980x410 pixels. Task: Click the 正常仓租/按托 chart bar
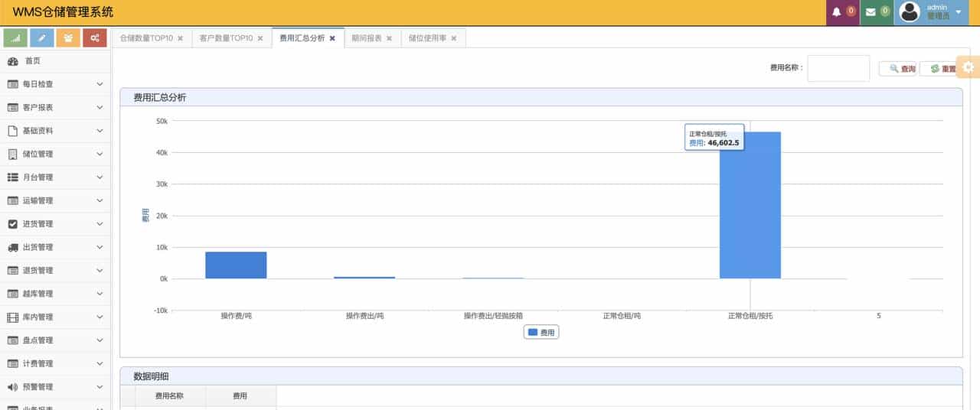tap(750, 205)
